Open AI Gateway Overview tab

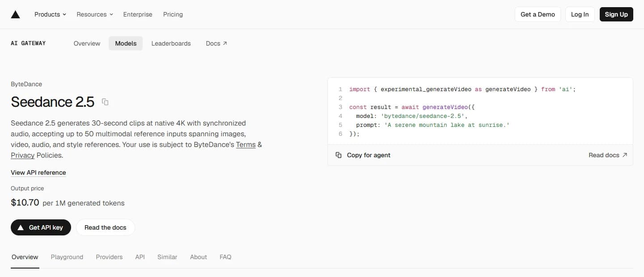(x=87, y=43)
